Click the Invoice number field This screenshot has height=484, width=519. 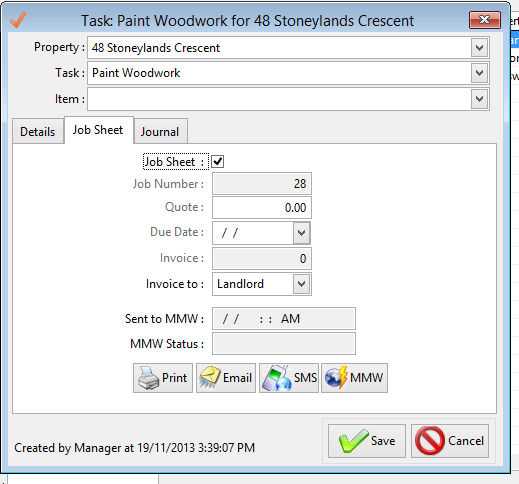click(262, 258)
